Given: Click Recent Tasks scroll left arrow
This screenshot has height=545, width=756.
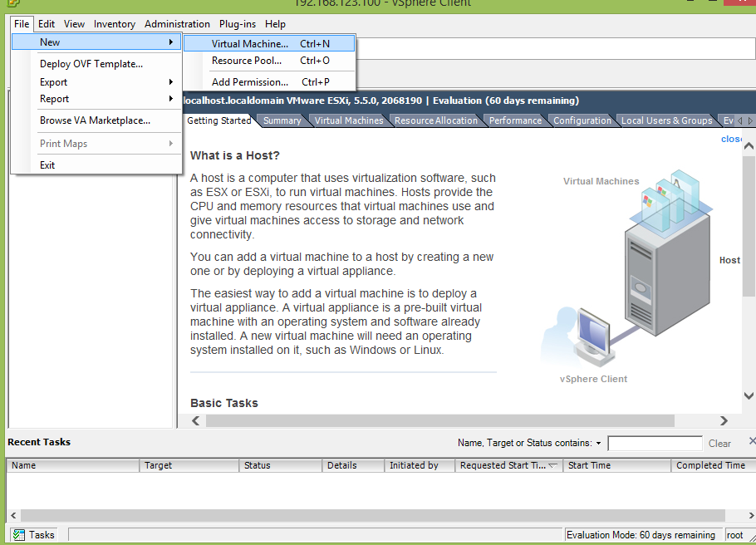Looking at the screenshot, I should point(13,516).
